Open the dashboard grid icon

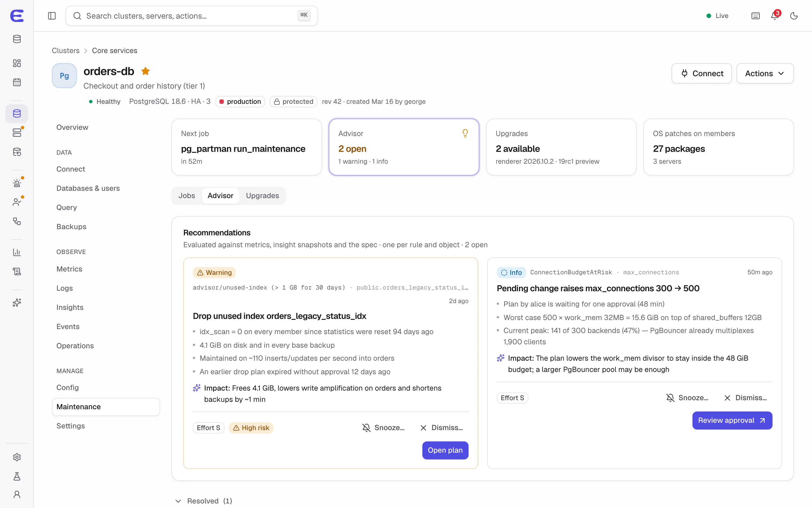pyautogui.click(x=17, y=63)
